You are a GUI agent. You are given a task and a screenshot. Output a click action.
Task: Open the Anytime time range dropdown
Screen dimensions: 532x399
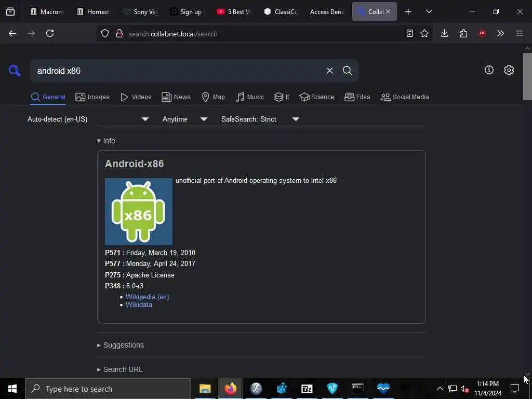[x=185, y=119]
